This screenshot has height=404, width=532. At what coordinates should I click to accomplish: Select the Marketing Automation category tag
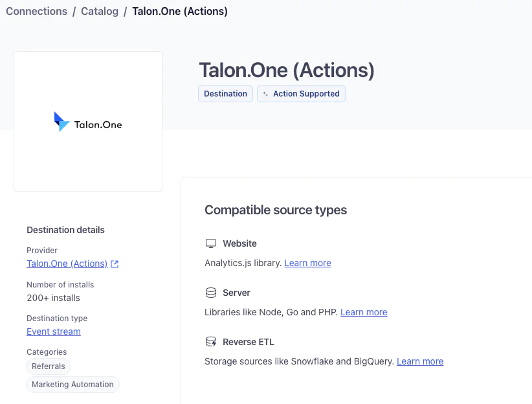(73, 385)
